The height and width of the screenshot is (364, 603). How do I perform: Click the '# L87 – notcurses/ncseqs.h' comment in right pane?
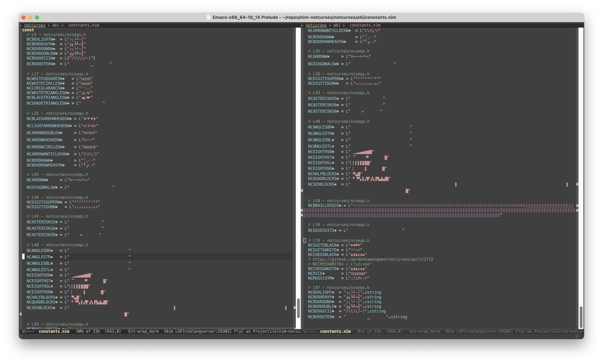click(x=339, y=287)
